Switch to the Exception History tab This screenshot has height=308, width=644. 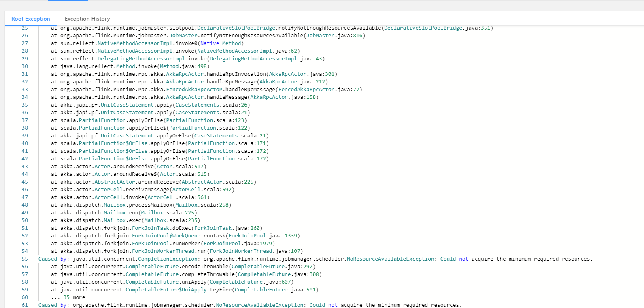(87, 19)
